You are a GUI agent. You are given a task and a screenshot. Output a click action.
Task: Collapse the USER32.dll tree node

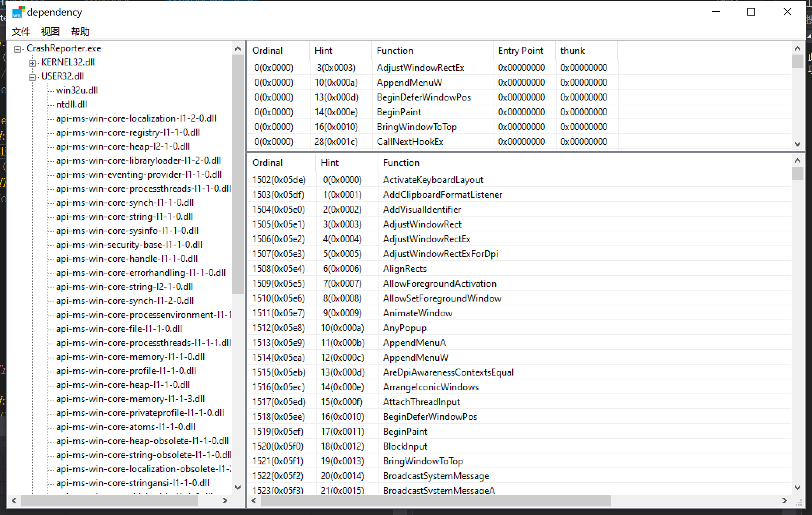click(32, 77)
